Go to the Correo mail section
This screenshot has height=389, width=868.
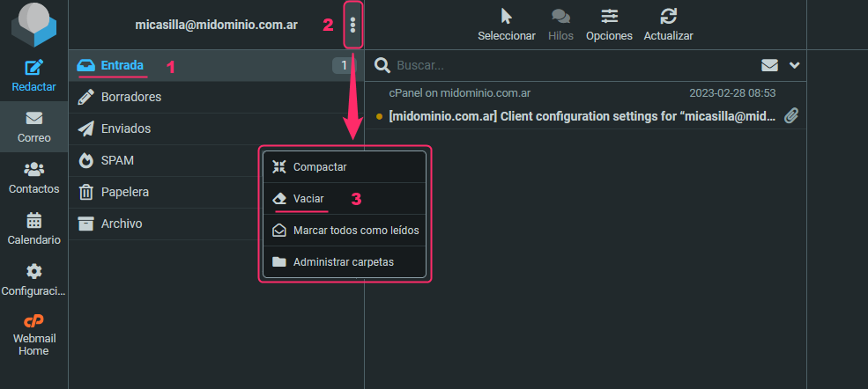[x=33, y=127]
